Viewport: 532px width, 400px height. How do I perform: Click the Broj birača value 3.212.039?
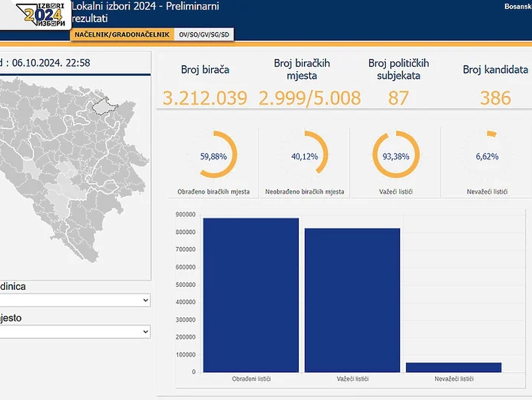click(205, 98)
